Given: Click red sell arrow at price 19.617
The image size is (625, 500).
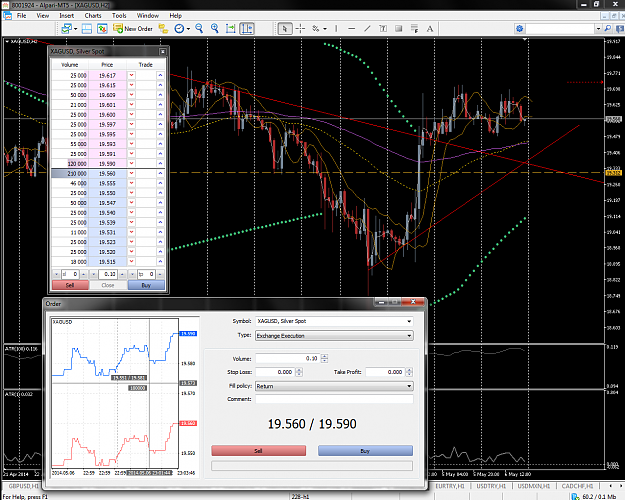Looking at the screenshot, I should click(132, 75).
